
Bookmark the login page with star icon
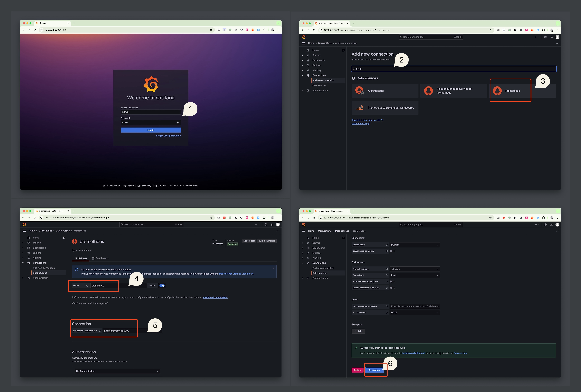click(211, 30)
